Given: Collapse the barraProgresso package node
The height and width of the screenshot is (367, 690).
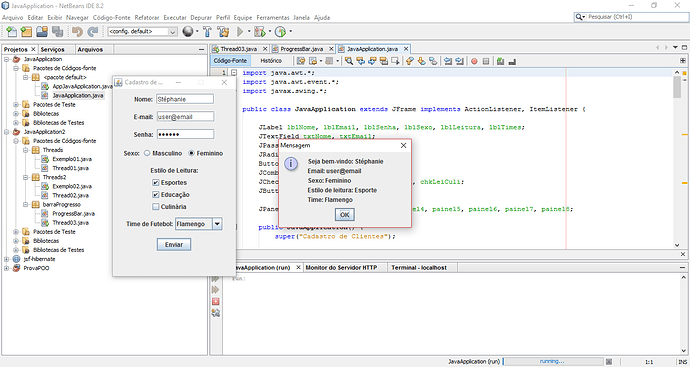Looking at the screenshot, I should tap(26, 205).
